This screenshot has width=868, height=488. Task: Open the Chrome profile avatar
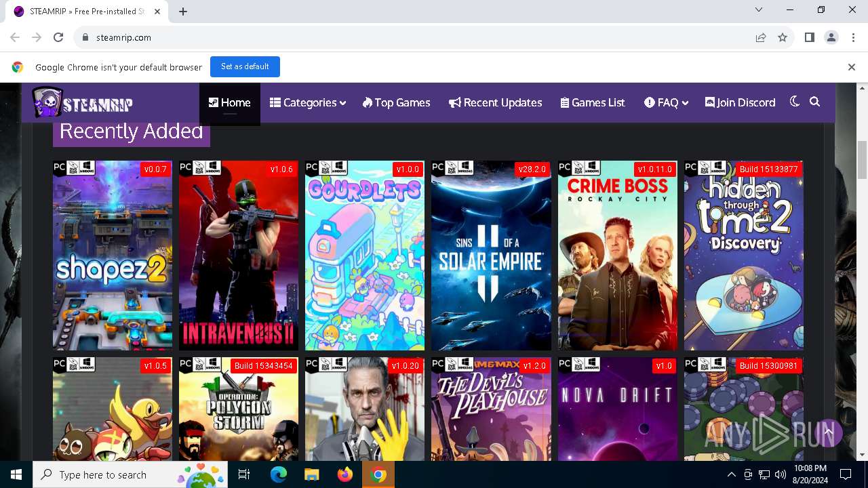pyautogui.click(x=831, y=37)
